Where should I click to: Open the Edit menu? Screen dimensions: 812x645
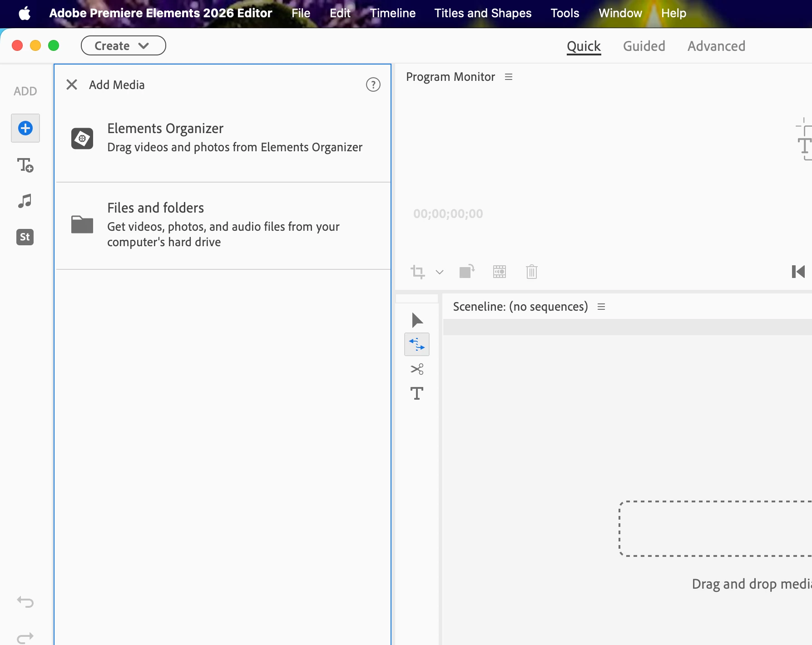point(340,13)
